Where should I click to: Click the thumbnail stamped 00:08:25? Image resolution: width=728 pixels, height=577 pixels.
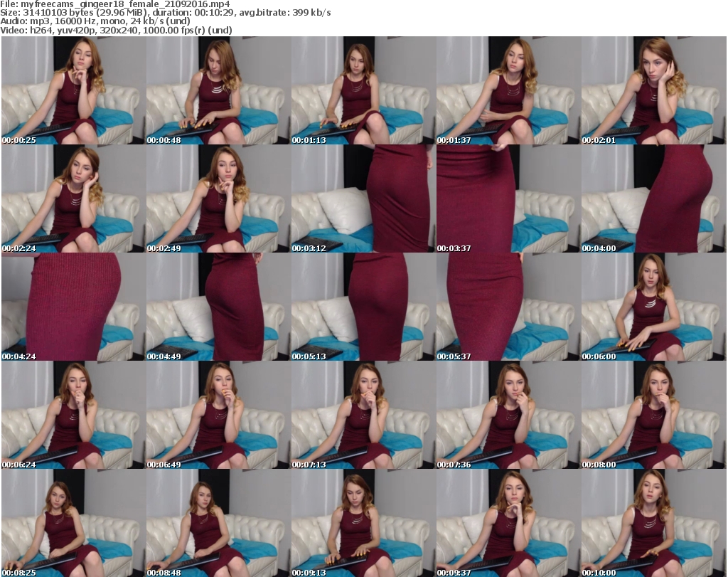73,523
